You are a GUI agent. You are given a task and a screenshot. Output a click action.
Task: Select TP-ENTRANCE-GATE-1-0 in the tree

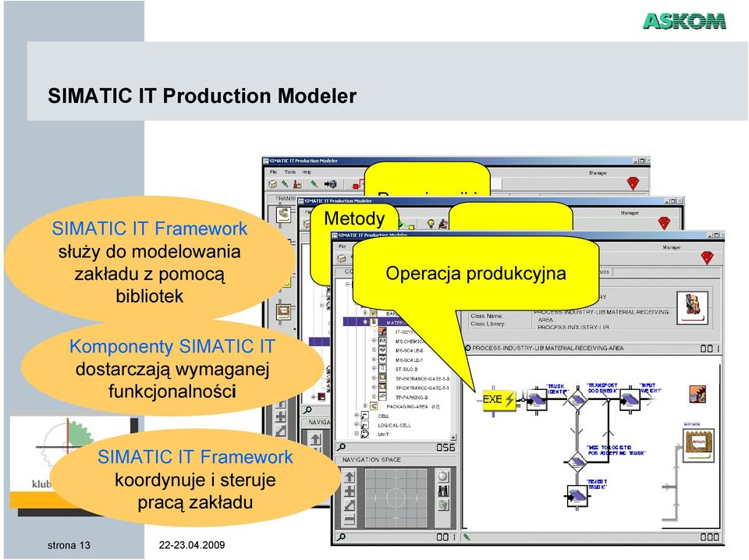pyautogui.click(x=422, y=378)
